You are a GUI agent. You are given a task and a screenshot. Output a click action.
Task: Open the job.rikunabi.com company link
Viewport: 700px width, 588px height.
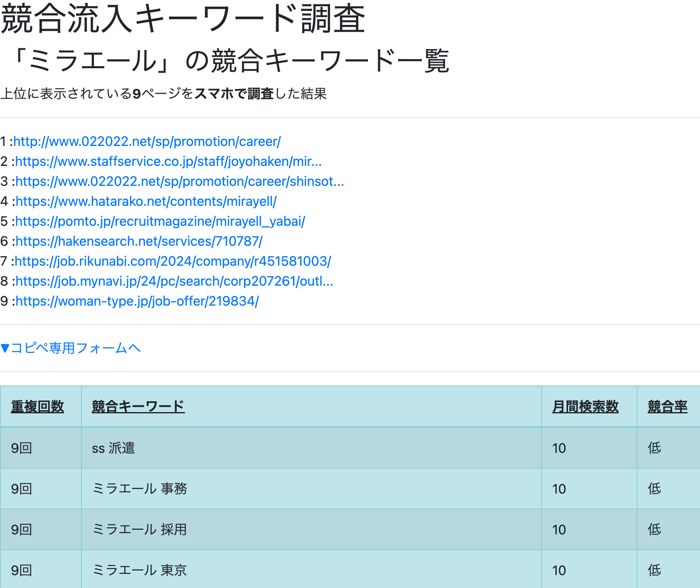click(x=173, y=261)
